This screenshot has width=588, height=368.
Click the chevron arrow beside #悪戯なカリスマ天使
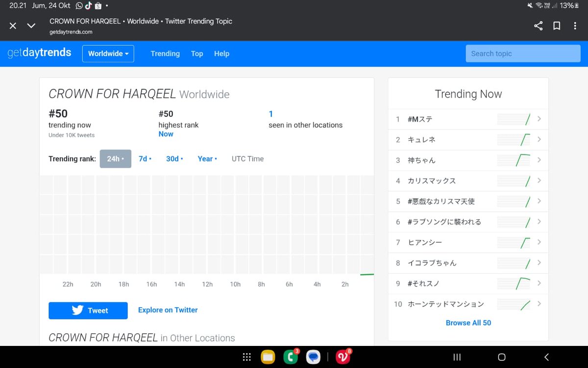(539, 201)
